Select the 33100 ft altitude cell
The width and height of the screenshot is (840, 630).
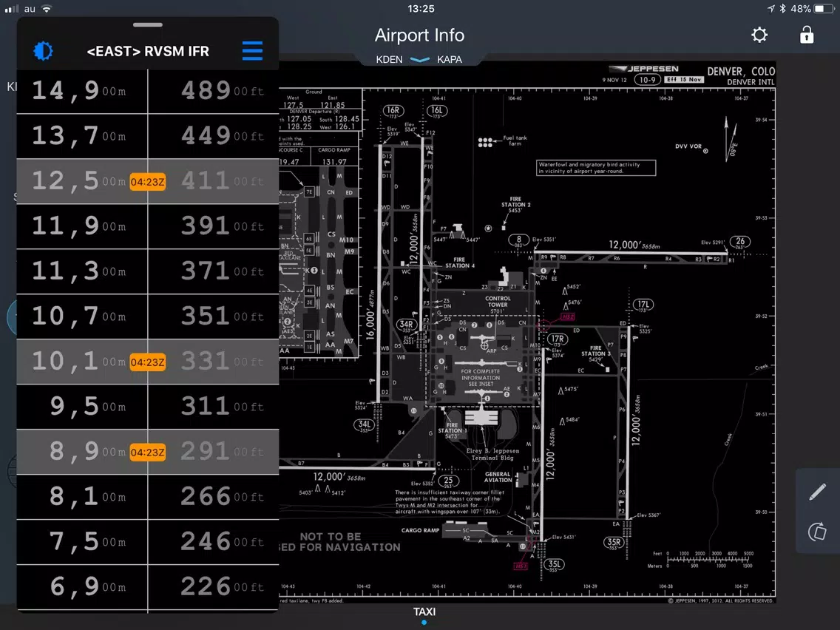tap(214, 362)
